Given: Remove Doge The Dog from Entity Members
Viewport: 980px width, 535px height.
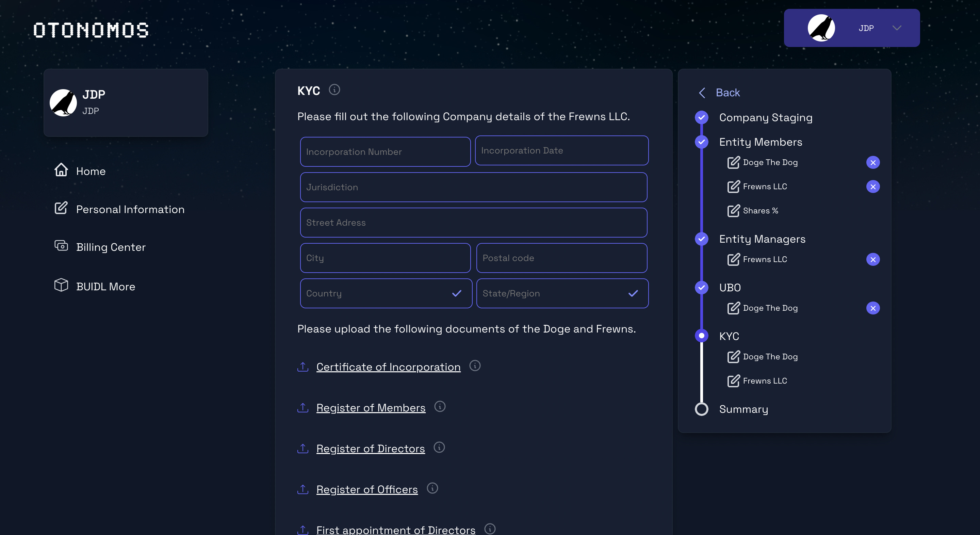Looking at the screenshot, I should coord(873,162).
